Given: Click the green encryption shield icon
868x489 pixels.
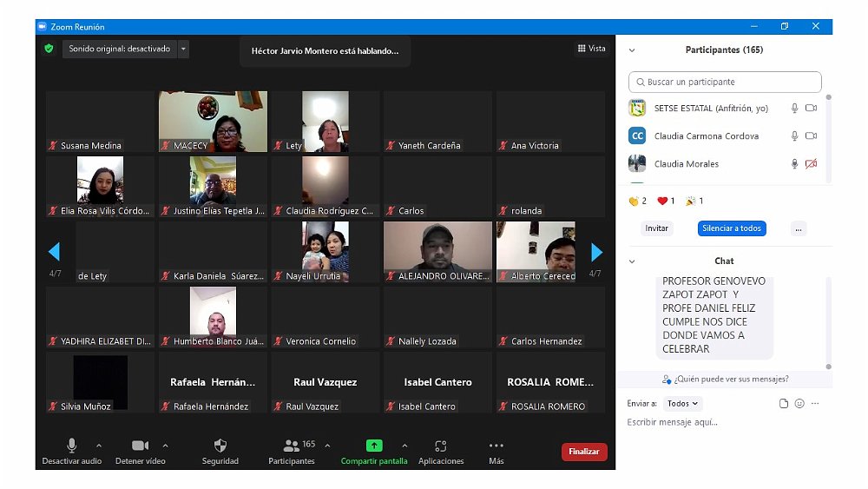Looking at the screenshot, I should 49,49.
